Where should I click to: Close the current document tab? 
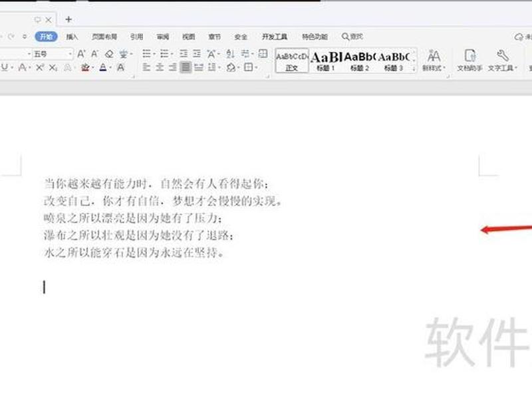tap(49, 20)
